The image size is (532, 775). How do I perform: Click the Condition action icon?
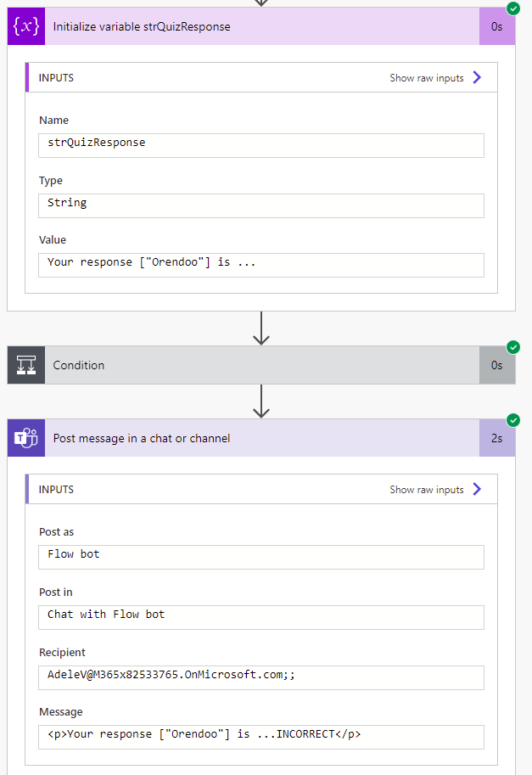point(26,365)
